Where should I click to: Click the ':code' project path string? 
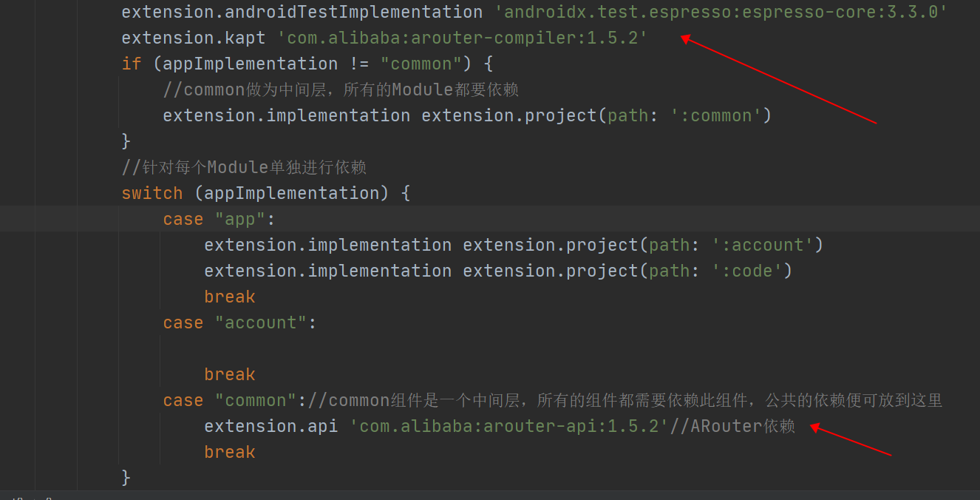point(746,271)
